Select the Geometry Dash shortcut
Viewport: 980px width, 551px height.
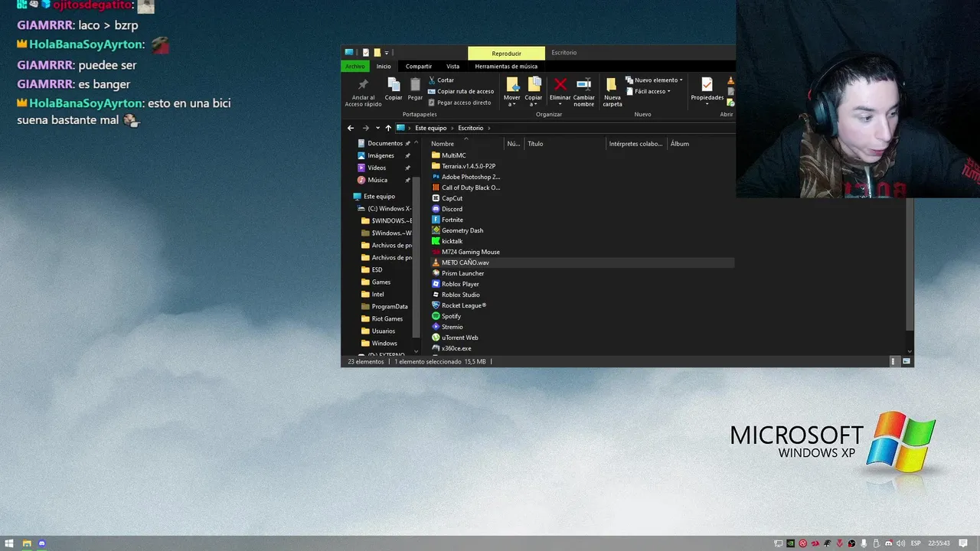[x=457, y=230]
